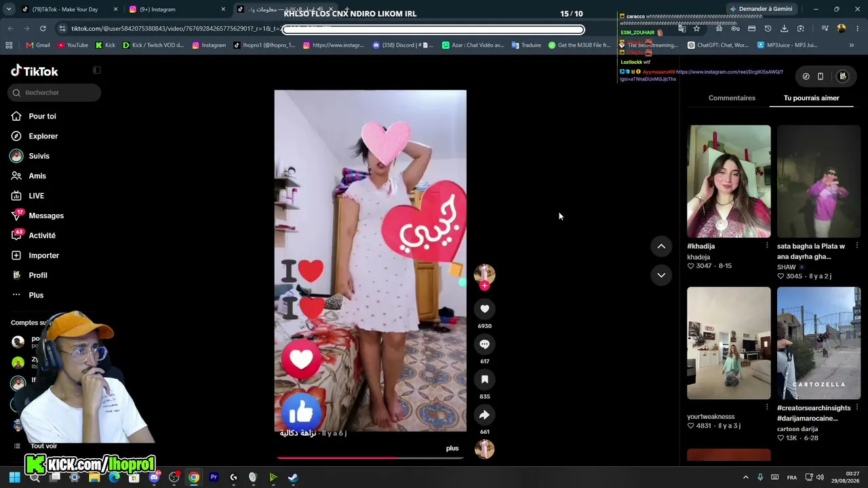The height and width of the screenshot is (488, 868).
Task: Open options for the sata bagha video
Action: pos(856,245)
